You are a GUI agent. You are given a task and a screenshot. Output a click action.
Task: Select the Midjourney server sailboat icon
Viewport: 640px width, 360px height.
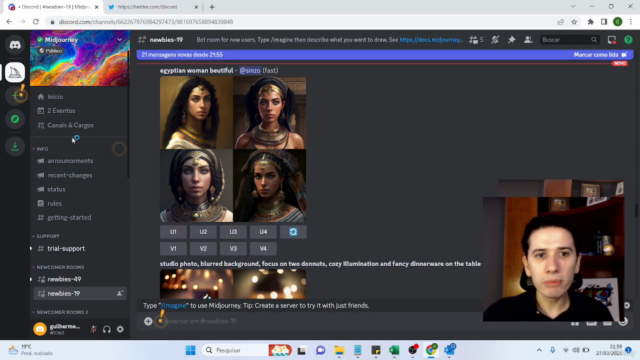15,72
